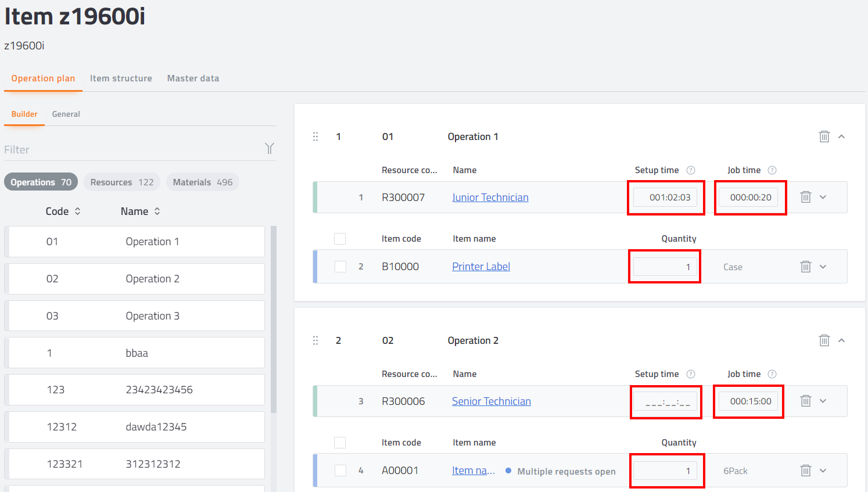Tick the checkbox for item A00001
This screenshot has height=492, width=868.
pyautogui.click(x=340, y=471)
